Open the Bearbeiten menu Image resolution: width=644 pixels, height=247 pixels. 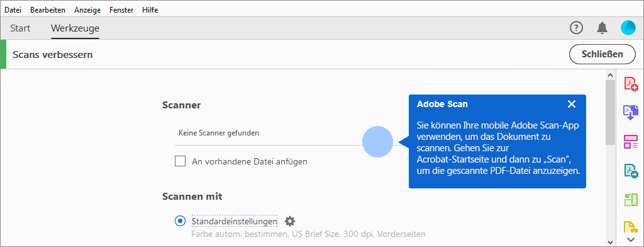click(x=48, y=10)
